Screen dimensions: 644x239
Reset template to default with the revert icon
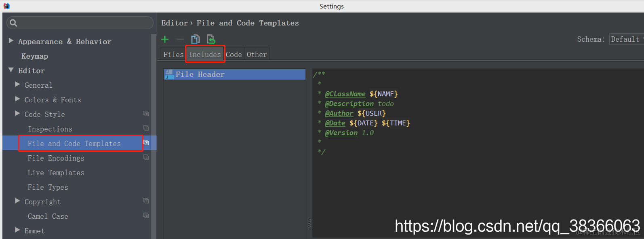(x=211, y=39)
